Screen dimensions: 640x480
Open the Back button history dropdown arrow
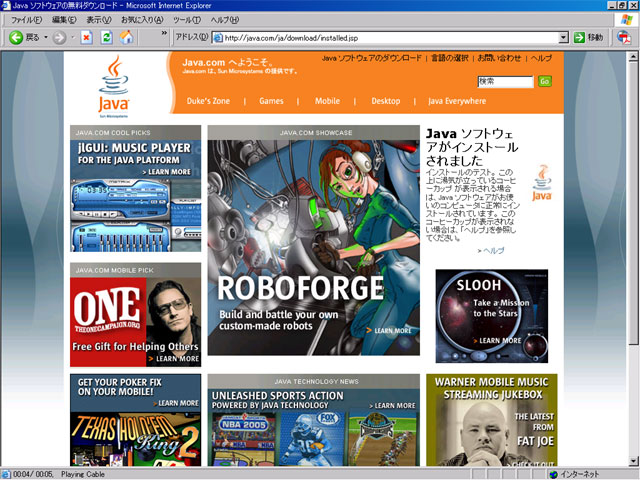[x=45, y=37]
